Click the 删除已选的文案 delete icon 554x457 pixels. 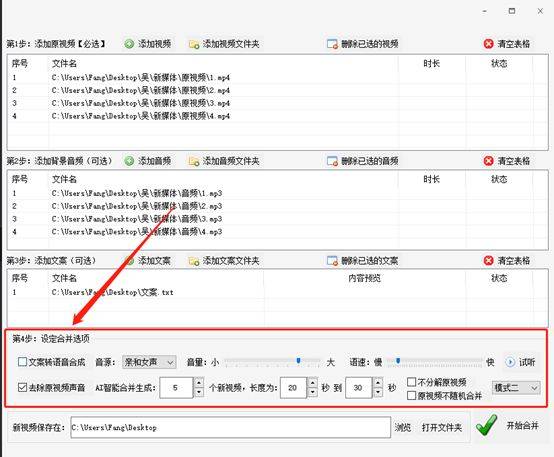click(332, 261)
